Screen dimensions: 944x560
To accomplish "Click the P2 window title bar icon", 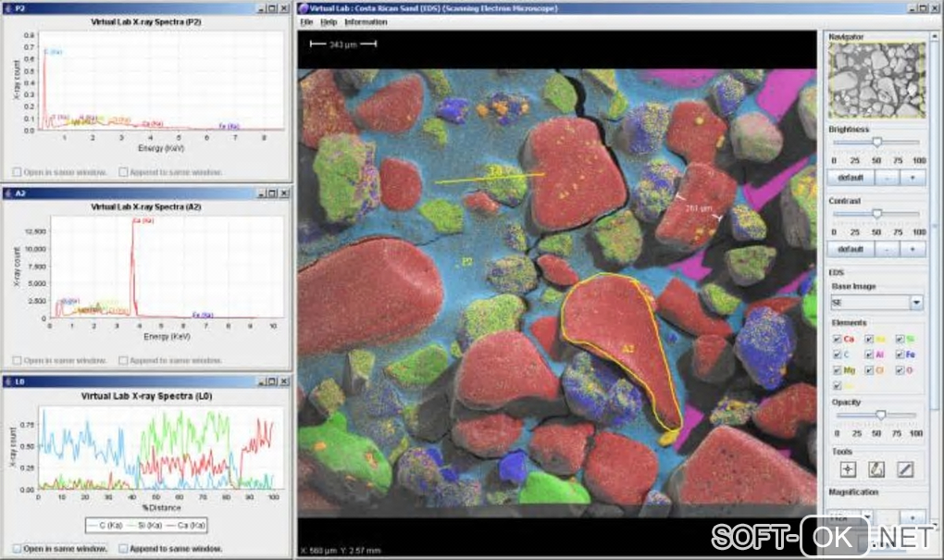I will [7, 8].
